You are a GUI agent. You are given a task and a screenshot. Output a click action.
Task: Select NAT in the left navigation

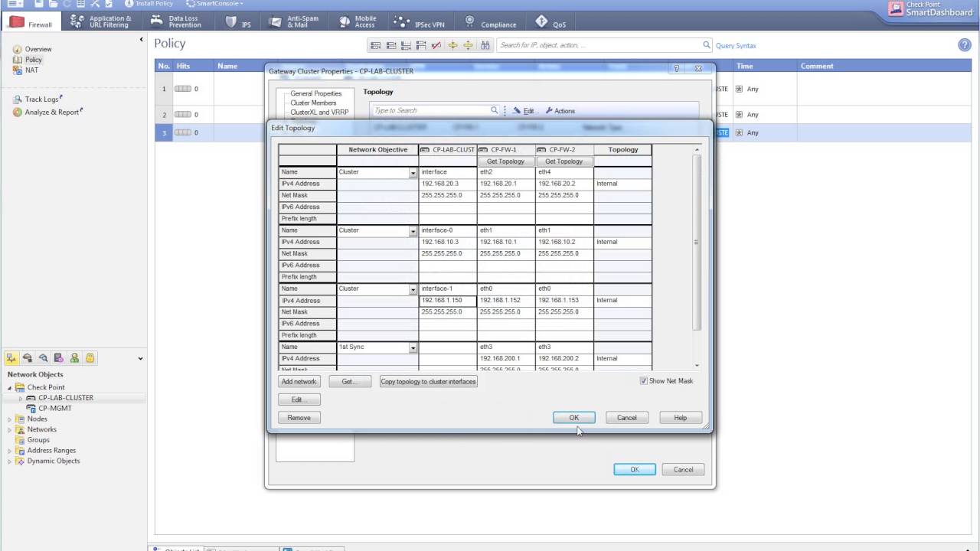(26, 70)
